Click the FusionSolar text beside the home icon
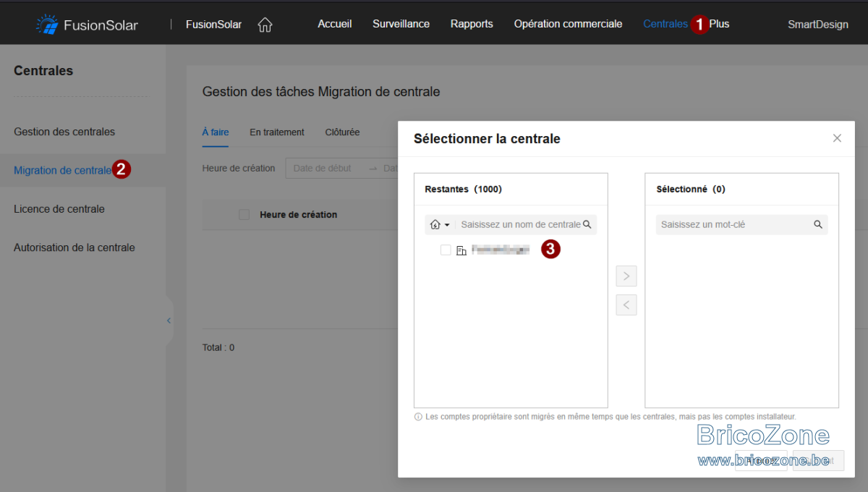The height and width of the screenshot is (492, 868). click(213, 25)
